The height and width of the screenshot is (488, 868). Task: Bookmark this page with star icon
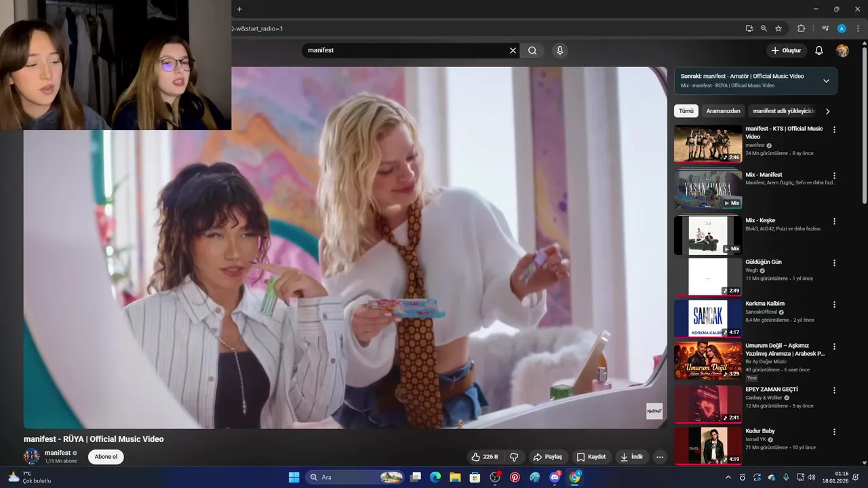click(x=778, y=28)
